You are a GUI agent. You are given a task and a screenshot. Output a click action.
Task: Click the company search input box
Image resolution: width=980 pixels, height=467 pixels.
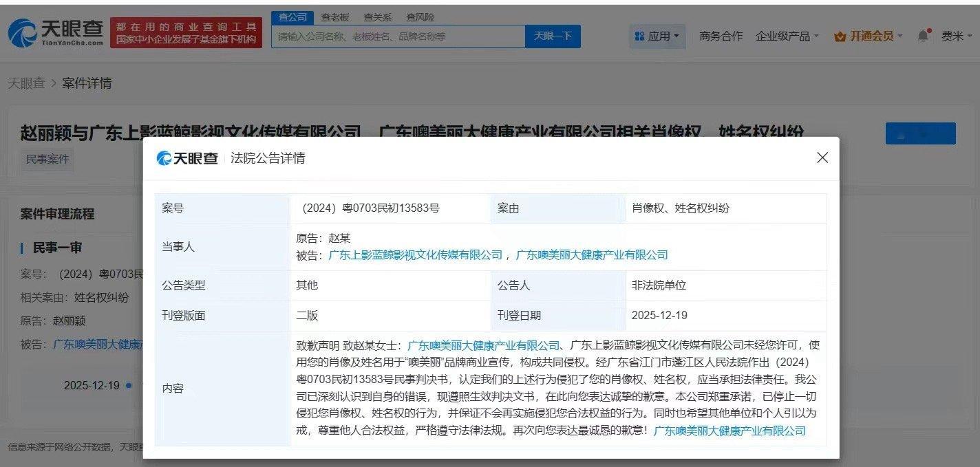point(399,36)
